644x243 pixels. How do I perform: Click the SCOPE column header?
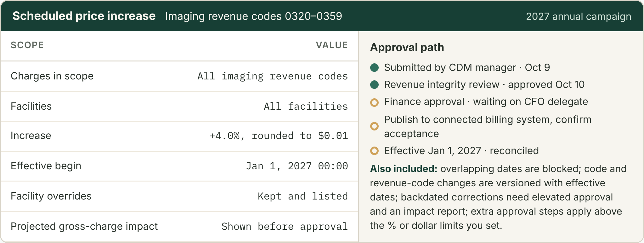27,45
